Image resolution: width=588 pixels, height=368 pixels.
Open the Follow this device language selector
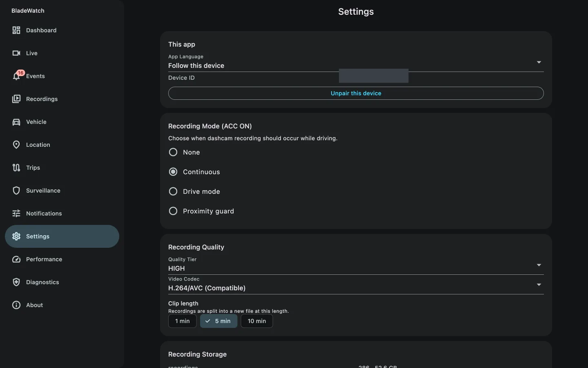(x=356, y=62)
